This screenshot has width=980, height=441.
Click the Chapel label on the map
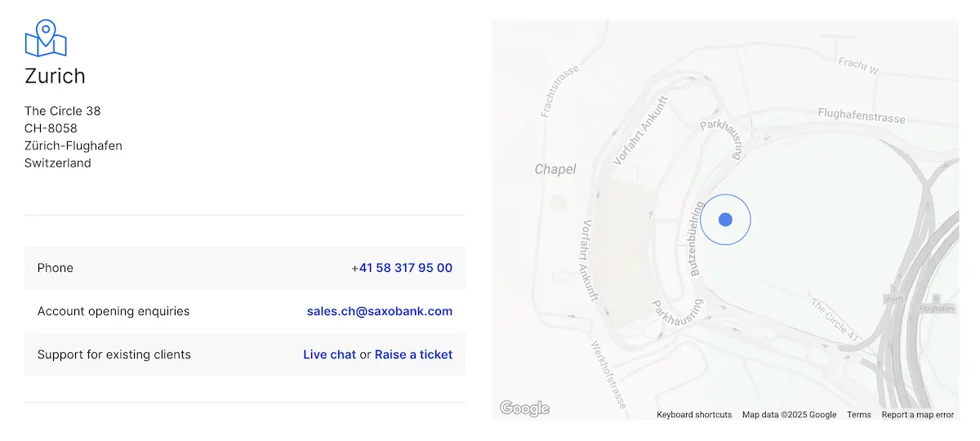555,169
